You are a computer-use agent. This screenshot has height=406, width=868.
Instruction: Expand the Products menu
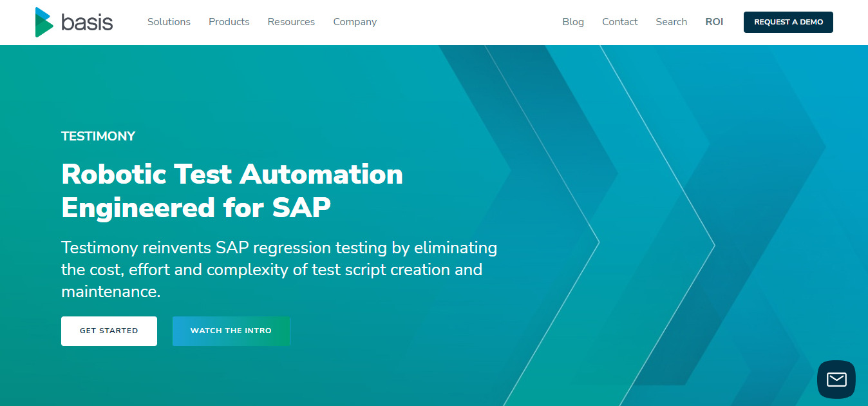point(229,22)
